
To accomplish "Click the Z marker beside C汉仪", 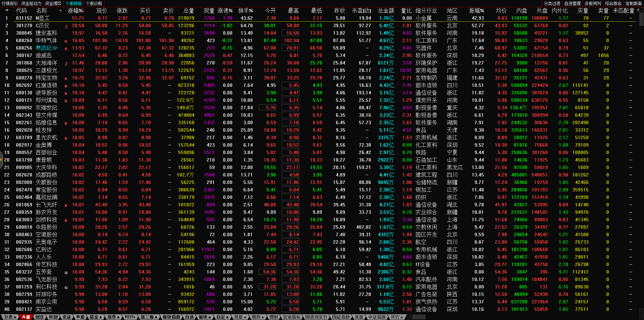I will (x=66, y=26).
